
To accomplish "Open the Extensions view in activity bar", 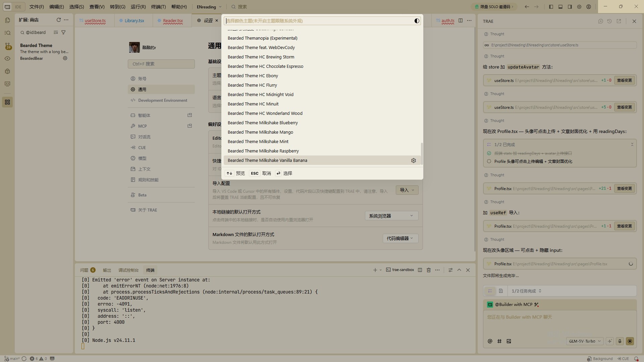I will pos(7,102).
